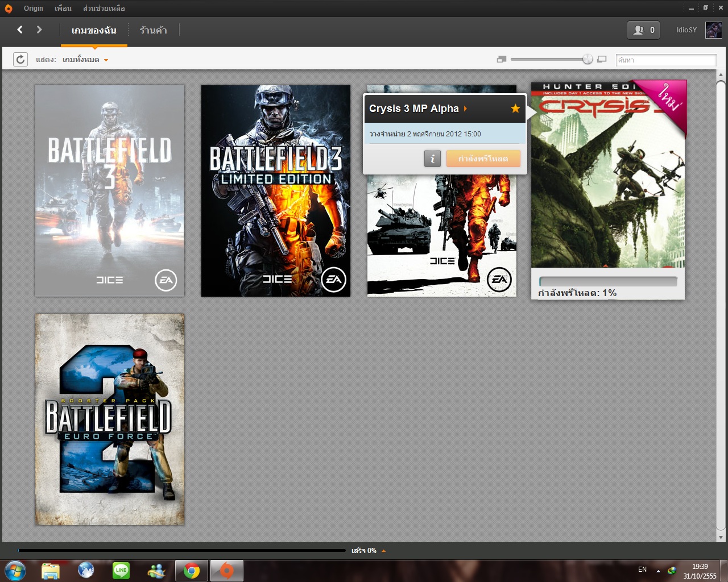Open the เกมทั้งหมด filter dropdown

pos(85,60)
